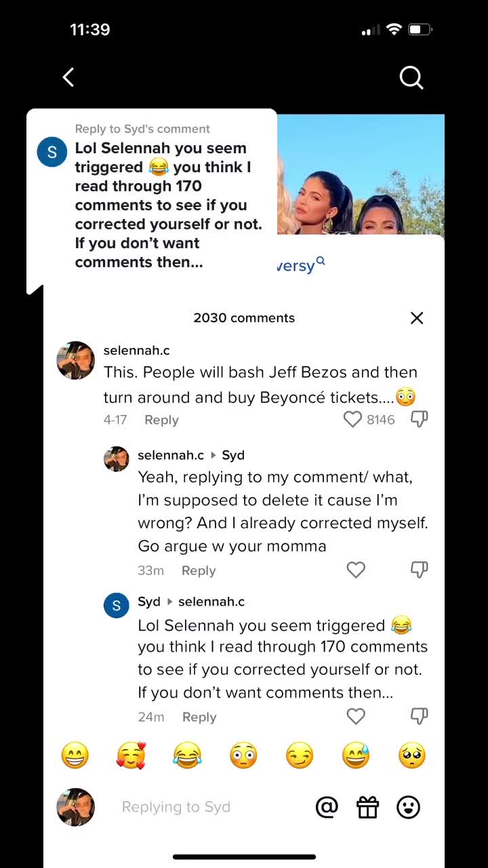The height and width of the screenshot is (868, 488).
Task: Reply to Syd's 24m comment
Action: (199, 717)
